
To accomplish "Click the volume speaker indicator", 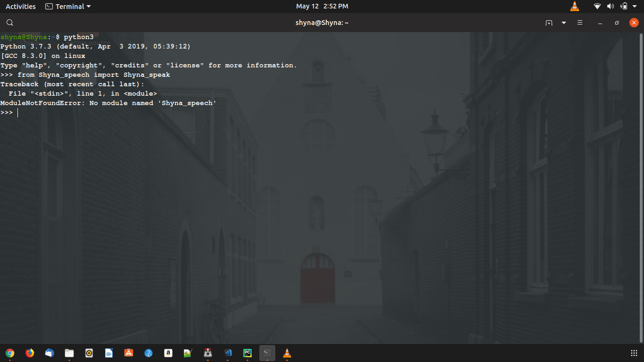I will click(x=611, y=7).
